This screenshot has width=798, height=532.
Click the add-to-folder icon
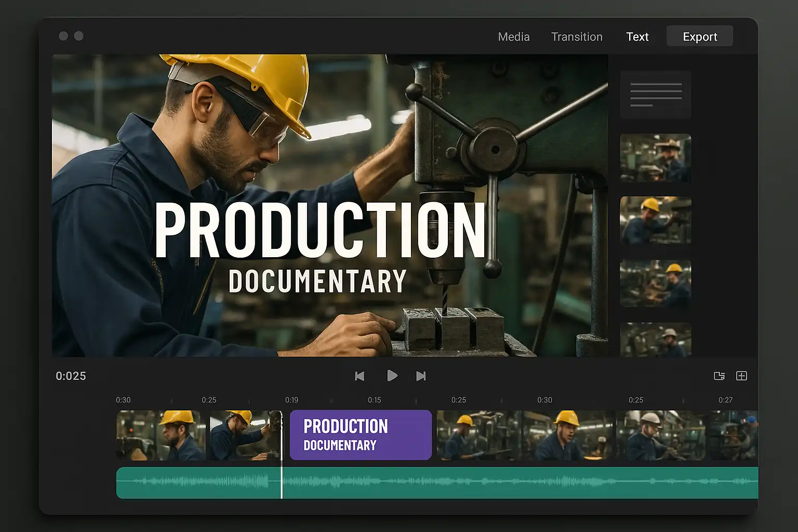click(x=719, y=376)
